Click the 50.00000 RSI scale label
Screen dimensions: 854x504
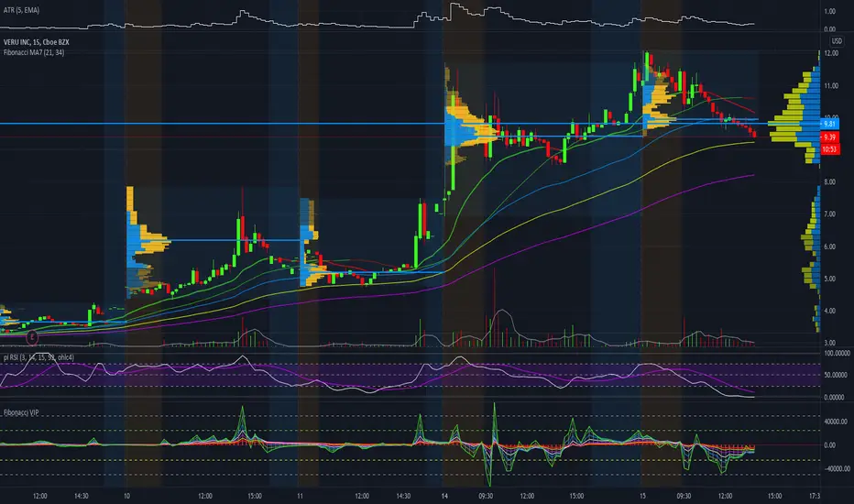tap(836, 375)
